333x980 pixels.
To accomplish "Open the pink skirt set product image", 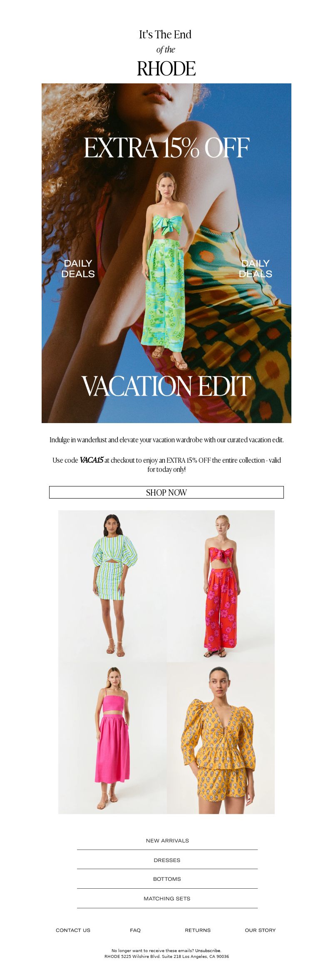I will click(112, 738).
